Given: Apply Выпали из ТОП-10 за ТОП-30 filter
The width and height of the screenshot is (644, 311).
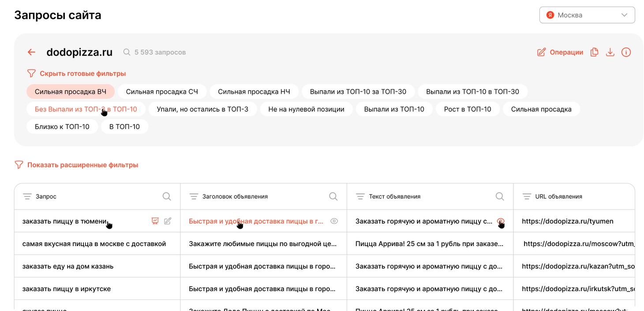Looking at the screenshot, I should point(358,92).
